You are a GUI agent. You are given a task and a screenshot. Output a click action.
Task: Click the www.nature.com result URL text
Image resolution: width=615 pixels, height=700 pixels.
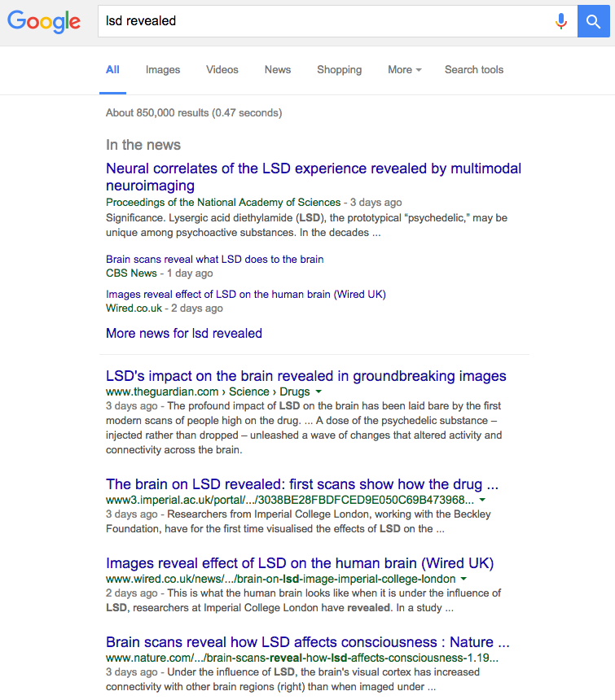pyautogui.click(x=302, y=658)
